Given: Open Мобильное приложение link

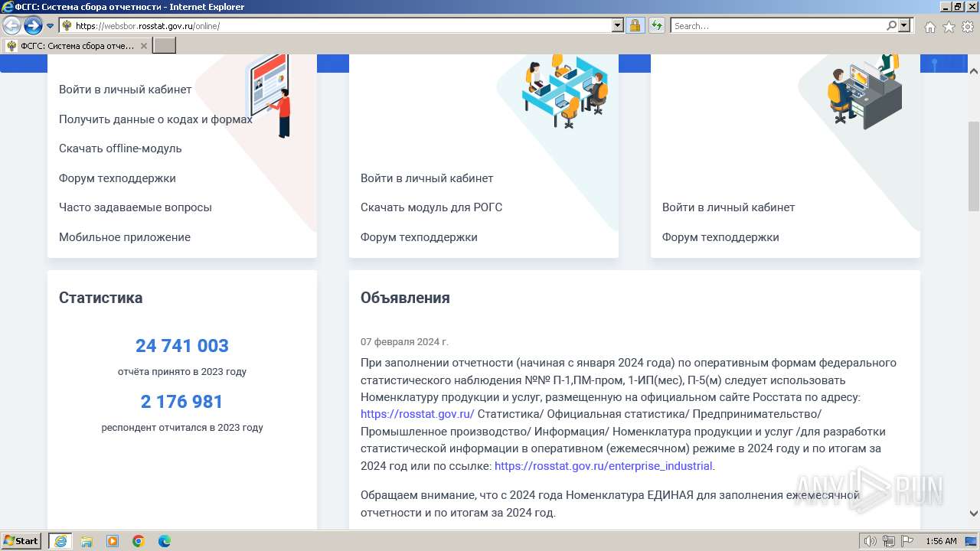Looking at the screenshot, I should [x=125, y=237].
